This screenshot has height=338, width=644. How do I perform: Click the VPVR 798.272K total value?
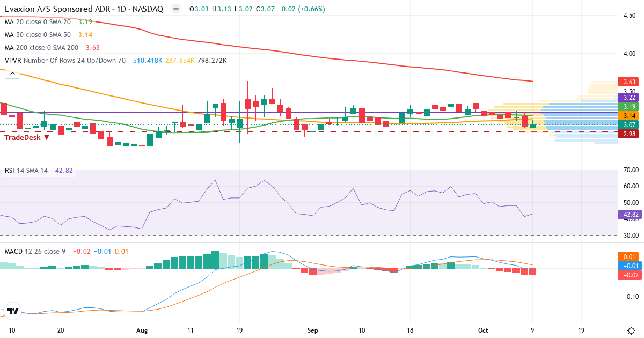211,61
